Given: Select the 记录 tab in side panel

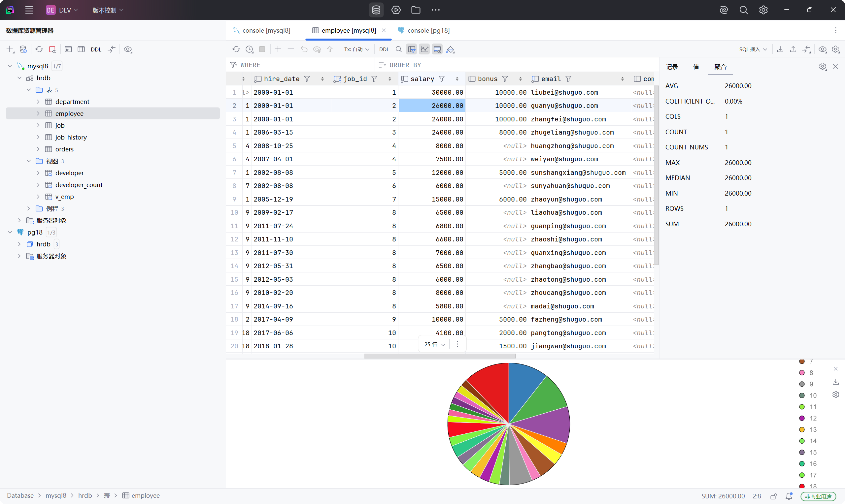Looking at the screenshot, I should (672, 67).
